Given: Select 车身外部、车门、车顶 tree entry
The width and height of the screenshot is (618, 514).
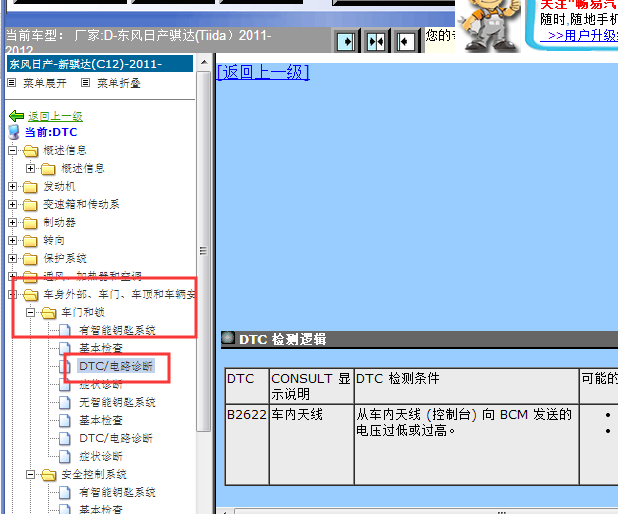Looking at the screenshot, I should [119, 294].
